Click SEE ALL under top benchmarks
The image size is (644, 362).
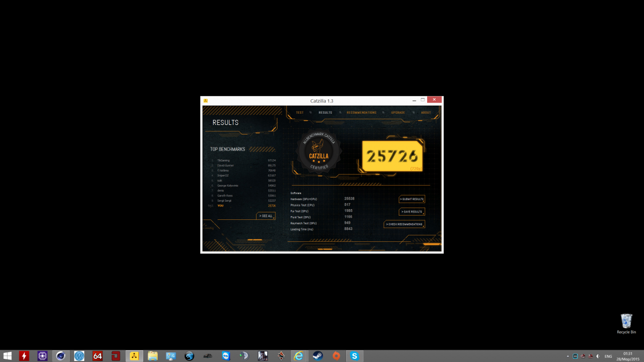266,216
